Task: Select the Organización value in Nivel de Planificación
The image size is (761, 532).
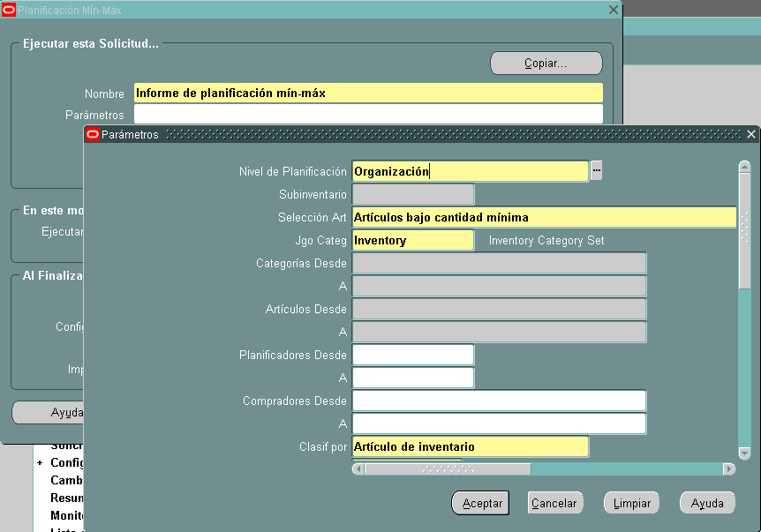Action: pyautogui.click(x=468, y=170)
